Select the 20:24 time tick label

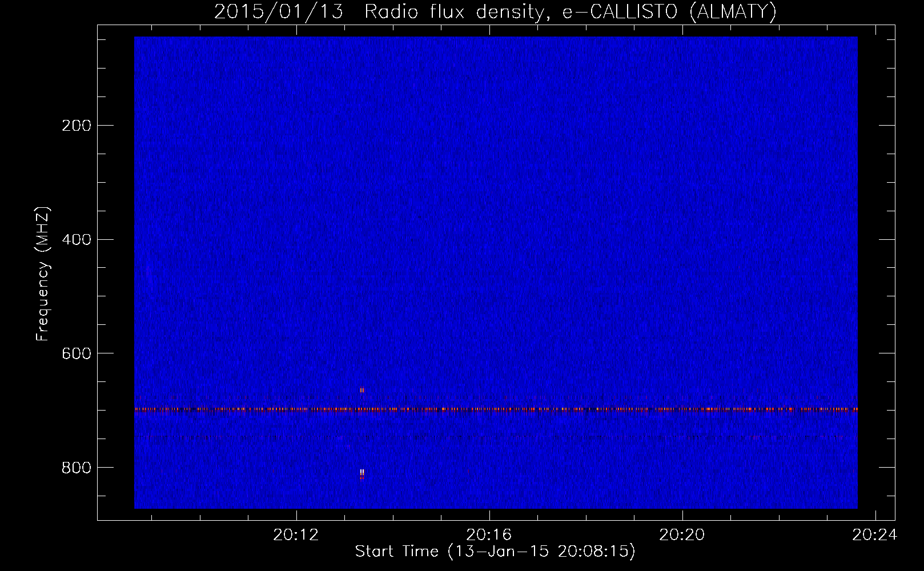(875, 535)
